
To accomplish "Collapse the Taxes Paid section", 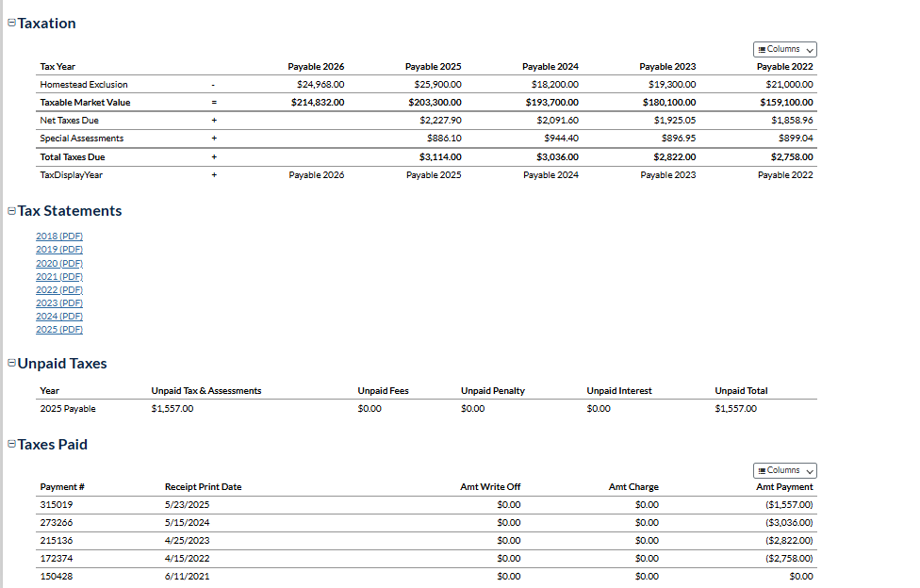I will click(x=11, y=445).
